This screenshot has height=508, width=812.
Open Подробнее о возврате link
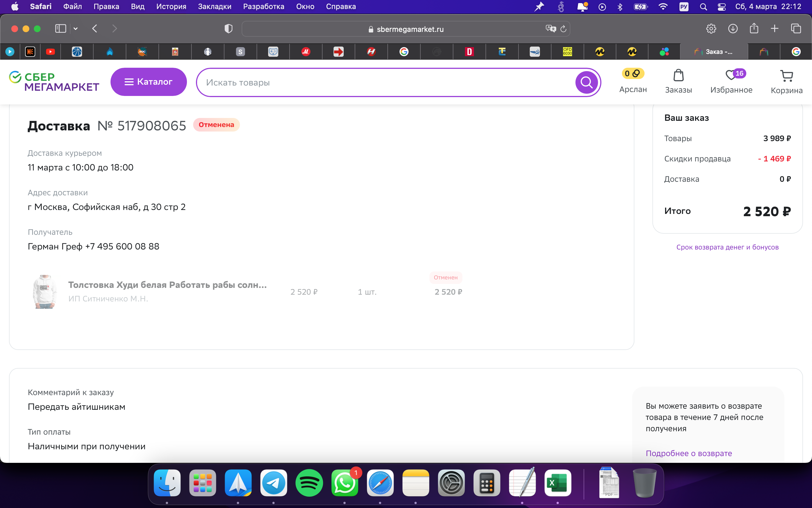pos(689,453)
